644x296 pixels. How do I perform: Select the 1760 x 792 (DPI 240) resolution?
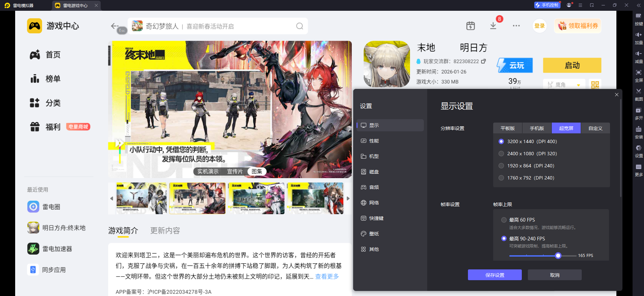pos(501,178)
